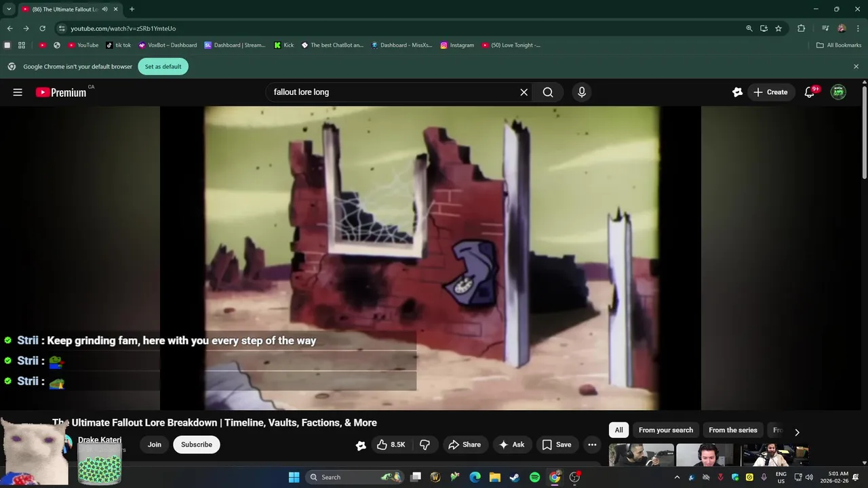The height and width of the screenshot is (488, 868).
Task: Open Windows Start menu
Action: [x=294, y=477]
